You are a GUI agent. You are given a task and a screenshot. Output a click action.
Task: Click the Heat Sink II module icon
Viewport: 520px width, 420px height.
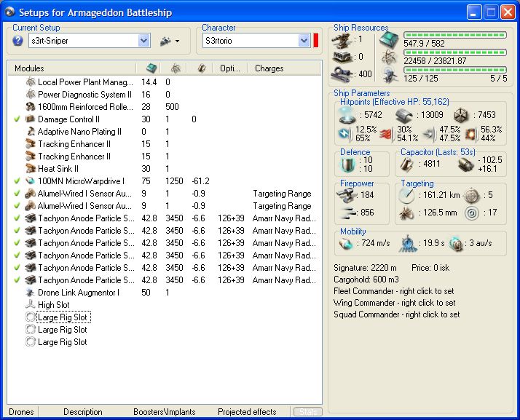[x=31, y=169]
